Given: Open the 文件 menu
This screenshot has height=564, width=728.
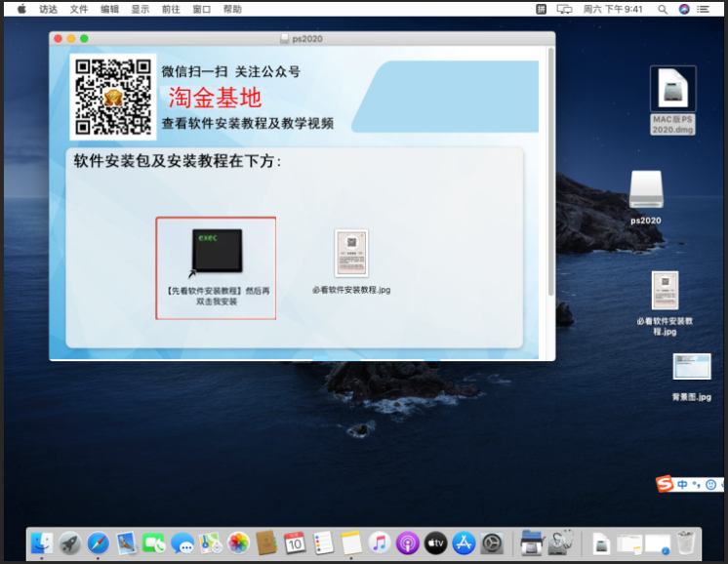Looking at the screenshot, I should tap(78, 10).
